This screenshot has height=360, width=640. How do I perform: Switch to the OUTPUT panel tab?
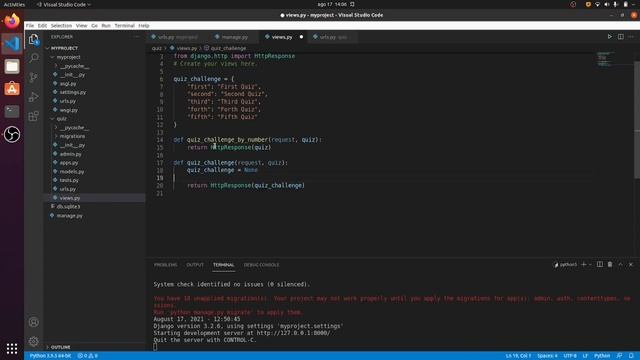click(x=195, y=265)
